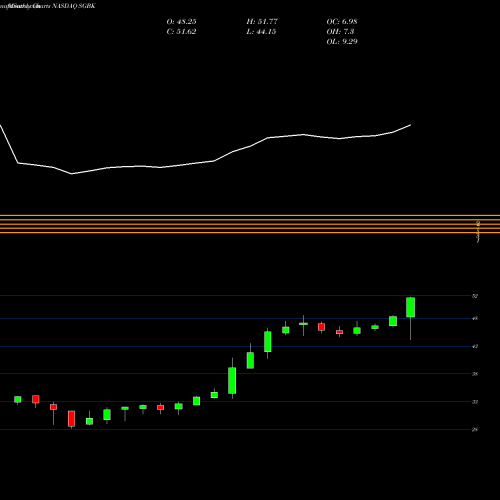Click the end of the white moving-average line
Screen dimensions: 500x500
(410, 125)
